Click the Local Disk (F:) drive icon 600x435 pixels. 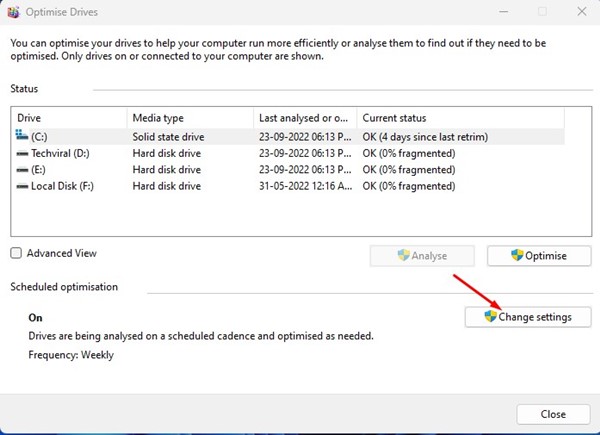[x=22, y=186]
